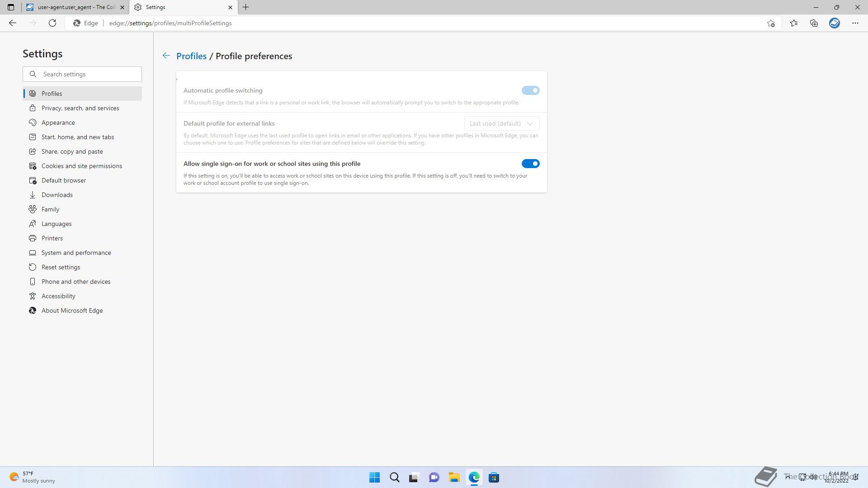Open Appearance settings
This screenshot has height=488, width=868.
(82, 122)
